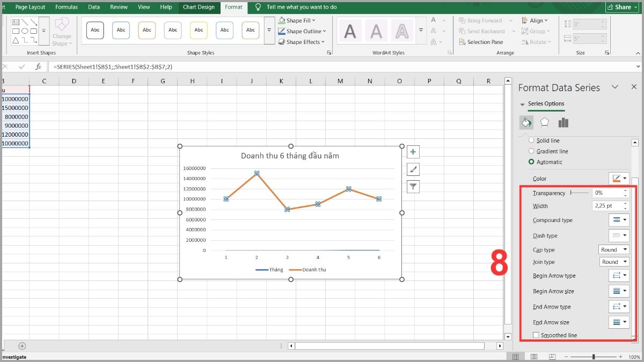
Task: Open the Cap type dropdown
Action: click(x=614, y=249)
